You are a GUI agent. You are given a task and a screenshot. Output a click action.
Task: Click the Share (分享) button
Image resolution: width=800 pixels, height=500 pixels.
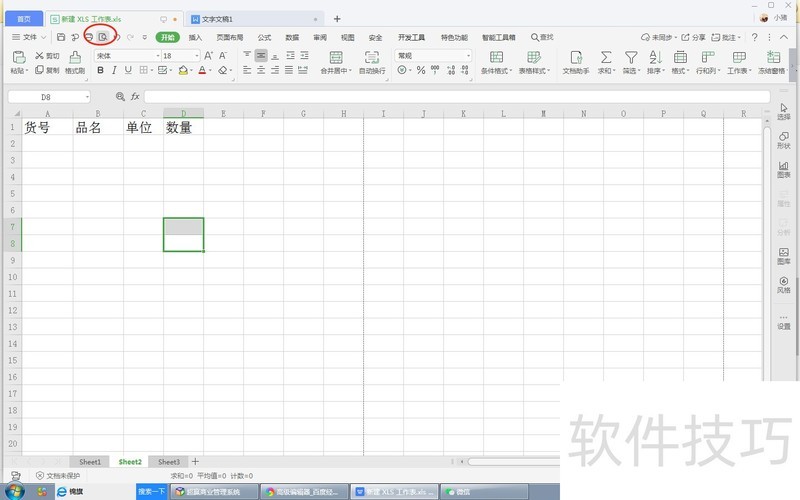point(693,37)
